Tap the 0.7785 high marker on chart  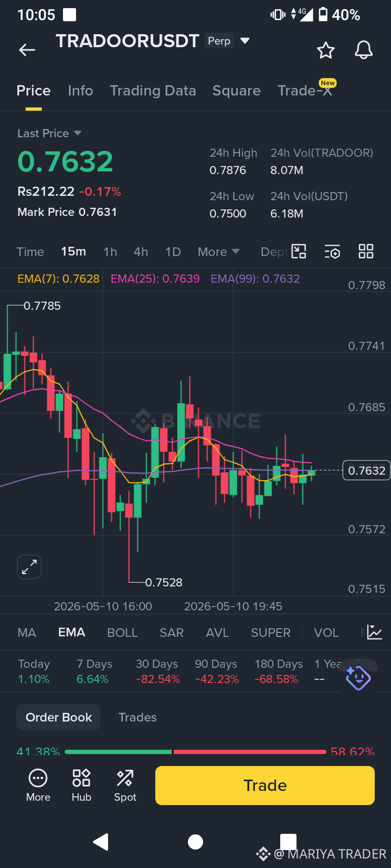coord(42,306)
